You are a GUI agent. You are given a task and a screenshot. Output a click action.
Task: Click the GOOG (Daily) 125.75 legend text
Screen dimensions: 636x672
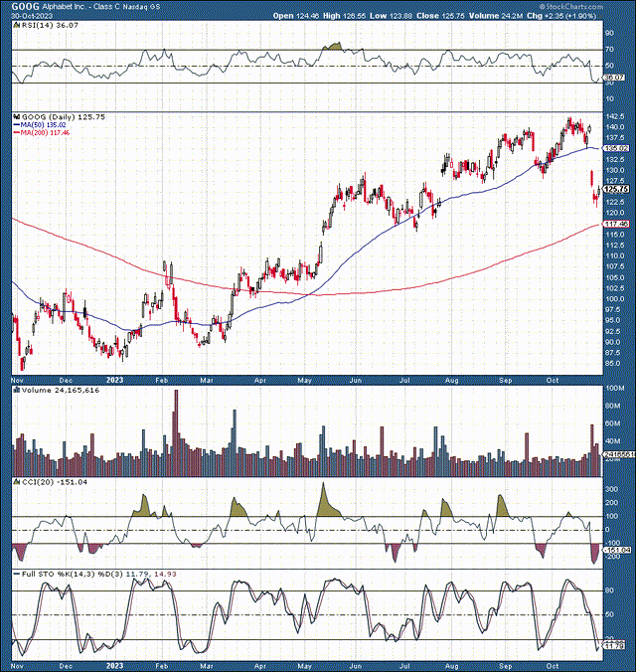click(64, 116)
